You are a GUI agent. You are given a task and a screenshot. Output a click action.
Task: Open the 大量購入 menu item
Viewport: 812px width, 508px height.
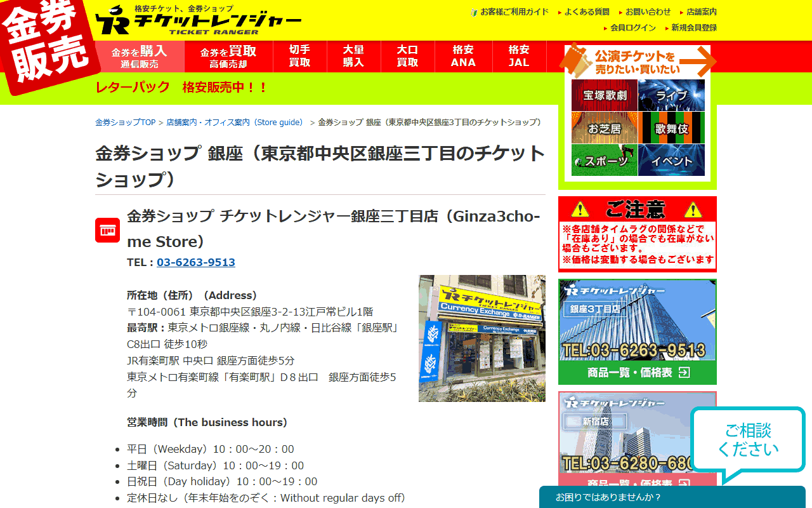[353, 57]
